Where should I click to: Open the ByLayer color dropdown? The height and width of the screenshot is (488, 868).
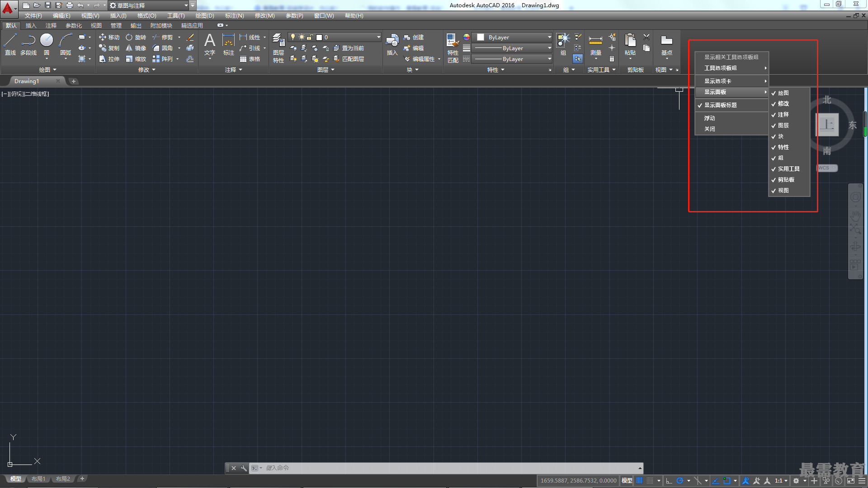[512, 38]
